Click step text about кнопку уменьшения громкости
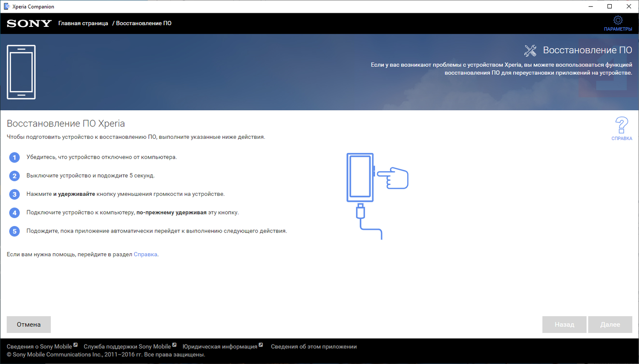Image resolution: width=639 pixels, height=364 pixels. (x=125, y=194)
